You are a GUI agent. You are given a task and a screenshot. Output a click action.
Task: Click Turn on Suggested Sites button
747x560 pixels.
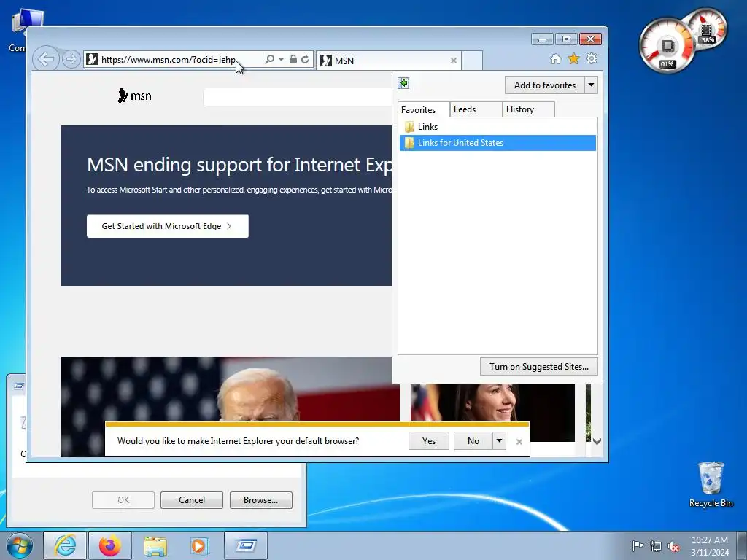point(539,367)
